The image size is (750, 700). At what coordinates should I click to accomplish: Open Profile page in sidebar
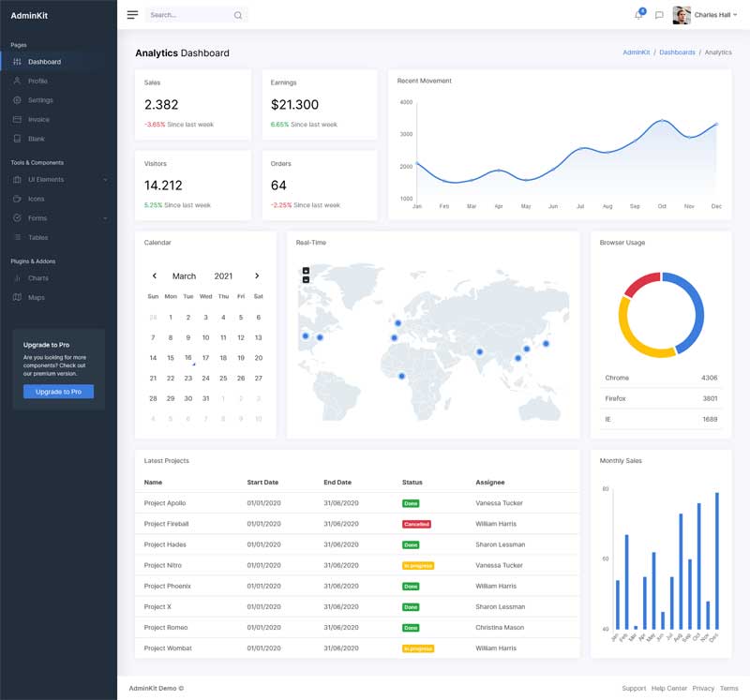click(37, 81)
